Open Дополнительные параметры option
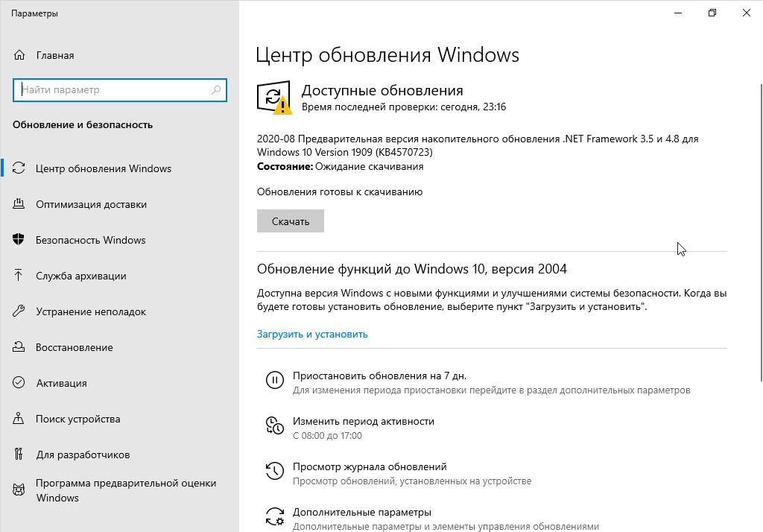 pos(361,513)
